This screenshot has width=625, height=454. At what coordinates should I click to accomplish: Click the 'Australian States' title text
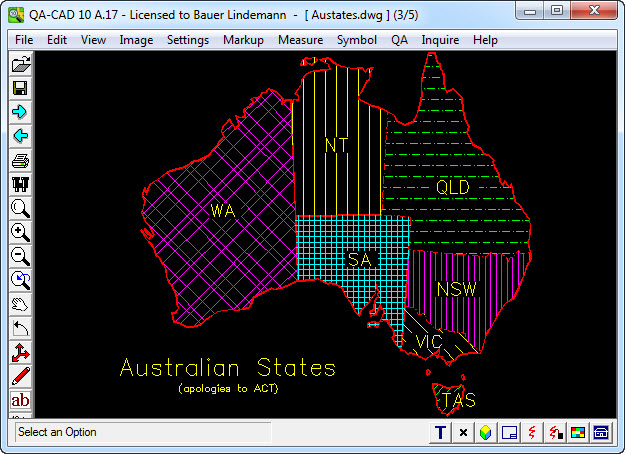(228, 368)
